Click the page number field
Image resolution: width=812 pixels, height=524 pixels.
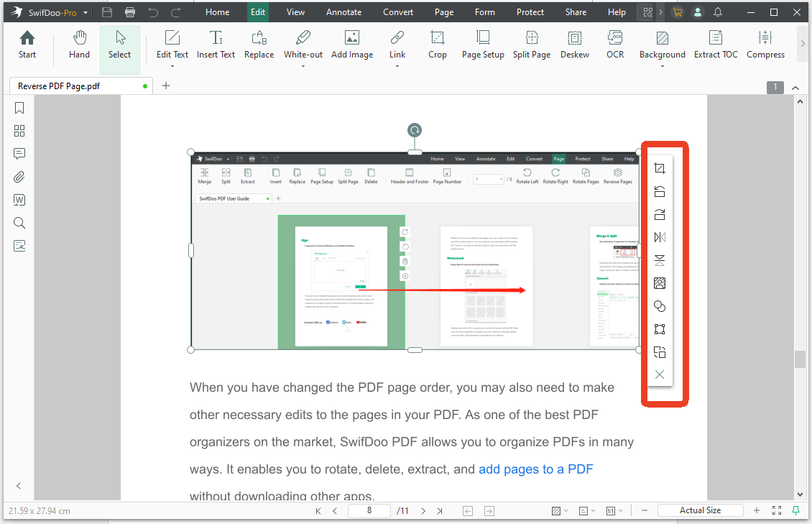[369, 510]
